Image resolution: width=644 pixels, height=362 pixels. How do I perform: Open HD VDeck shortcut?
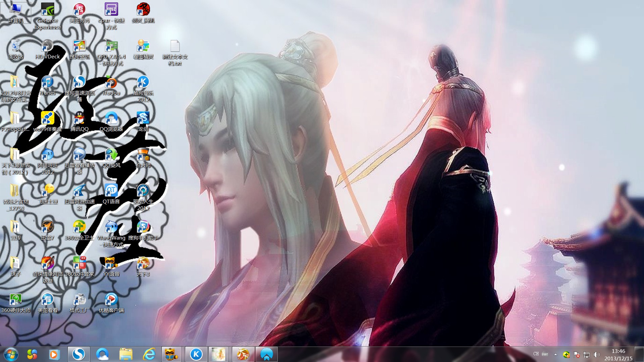(x=47, y=49)
